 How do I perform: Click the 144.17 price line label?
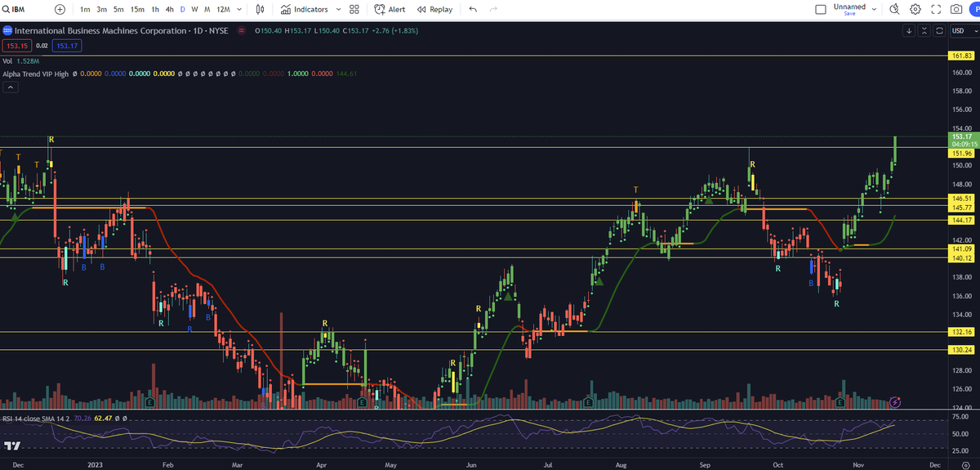(962, 220)
